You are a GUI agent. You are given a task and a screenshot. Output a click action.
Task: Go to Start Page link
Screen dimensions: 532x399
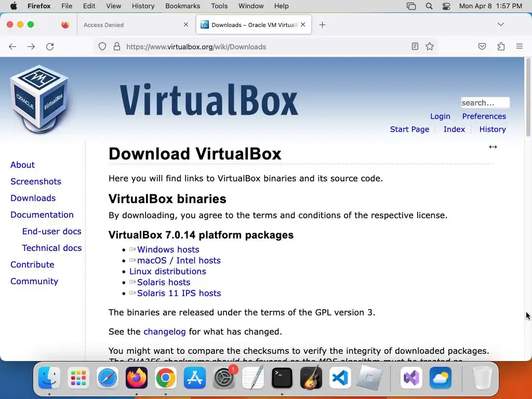(x=409, y=129)
